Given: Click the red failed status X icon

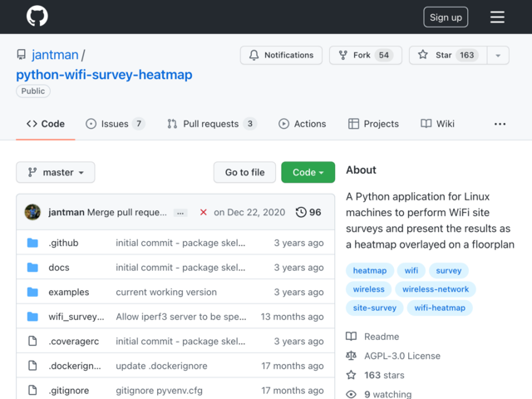Looking at the screenshot, I should tap(203, 213).
